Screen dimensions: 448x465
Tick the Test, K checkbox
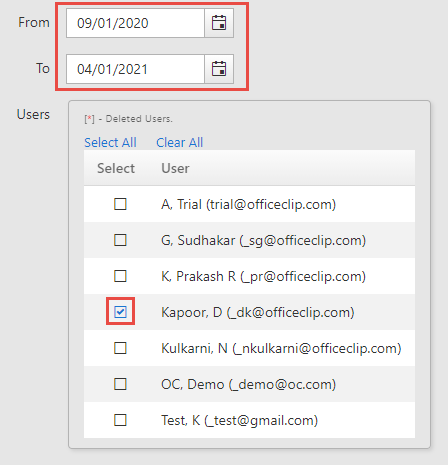point(120,420)
